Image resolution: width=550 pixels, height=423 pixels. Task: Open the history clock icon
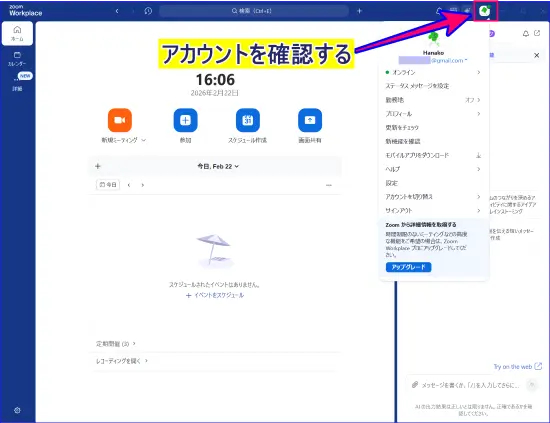pos(148,11)
